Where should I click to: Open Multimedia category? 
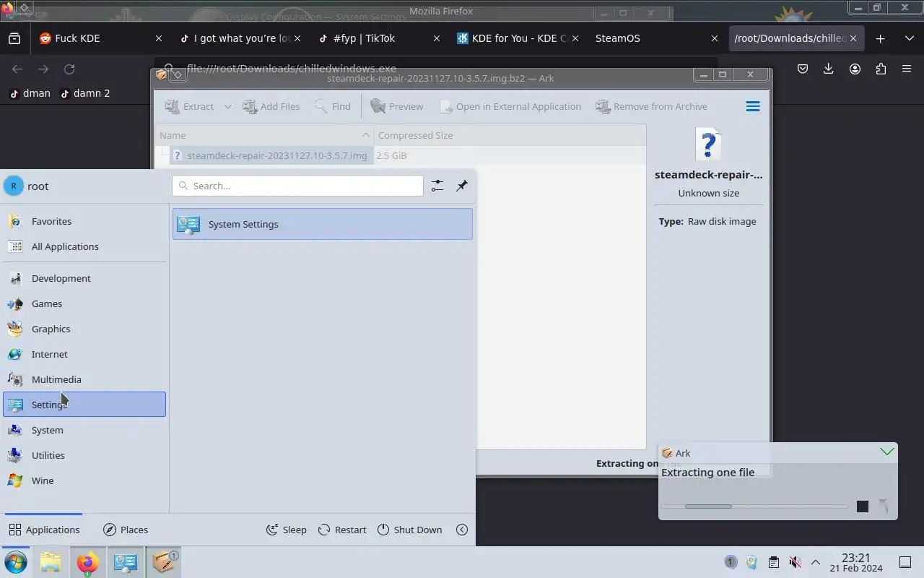tap(84, 379)
